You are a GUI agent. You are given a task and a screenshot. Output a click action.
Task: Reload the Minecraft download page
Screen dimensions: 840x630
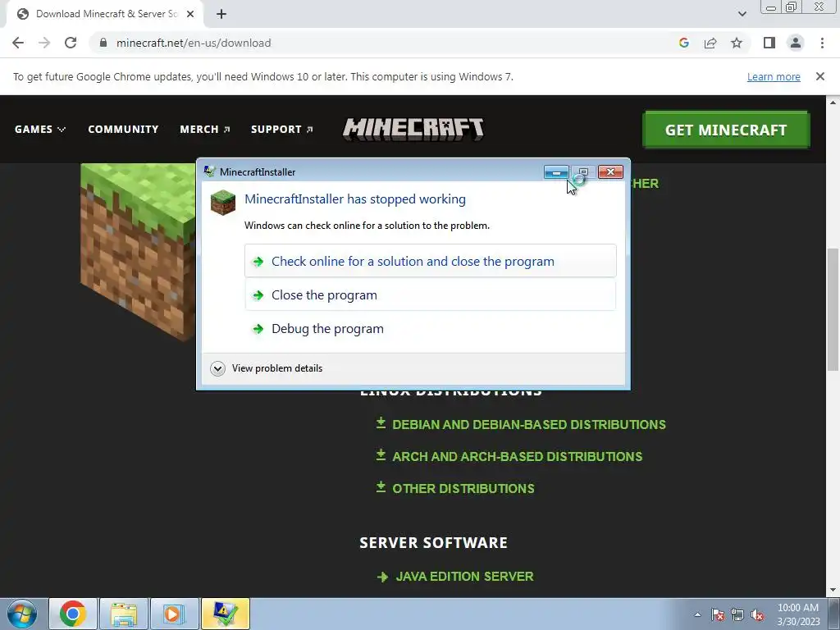pos(71,43)
